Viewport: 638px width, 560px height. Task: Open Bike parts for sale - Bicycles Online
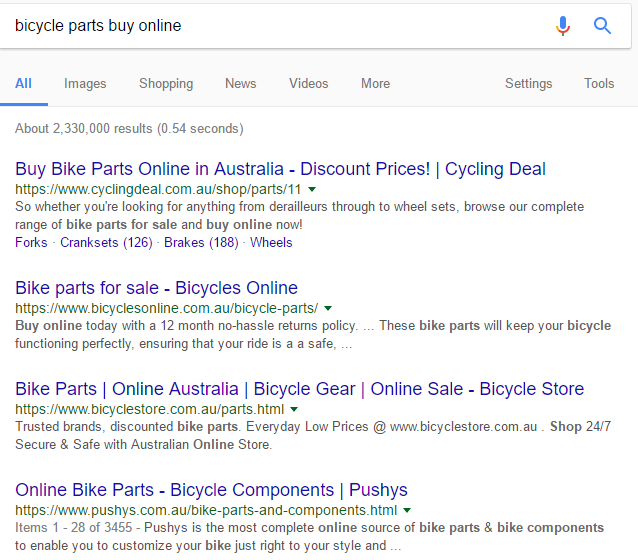click(156, 289)
